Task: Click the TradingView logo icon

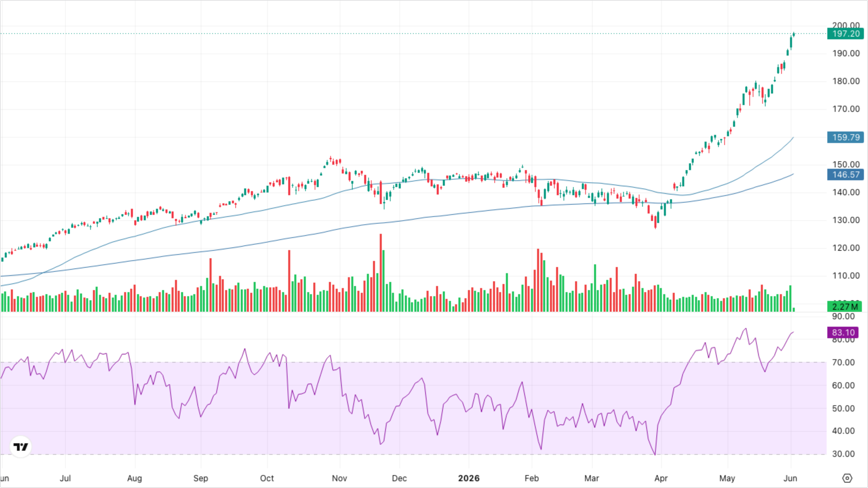Action: pyautogui.click(x=21, y=447)
